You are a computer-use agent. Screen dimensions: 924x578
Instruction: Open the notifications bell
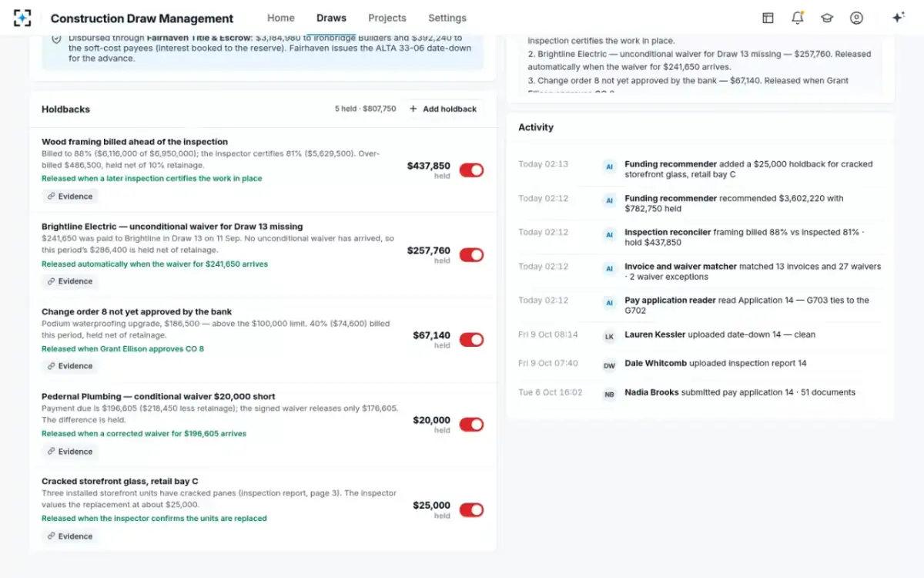(x=798, y=18)
